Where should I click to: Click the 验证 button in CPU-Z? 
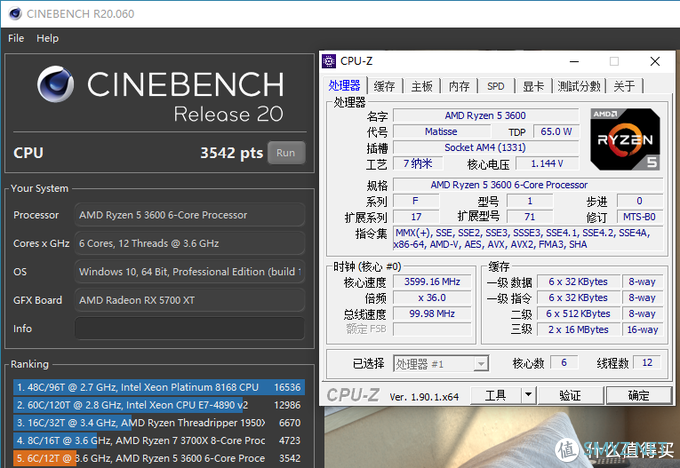coord(570,395)
